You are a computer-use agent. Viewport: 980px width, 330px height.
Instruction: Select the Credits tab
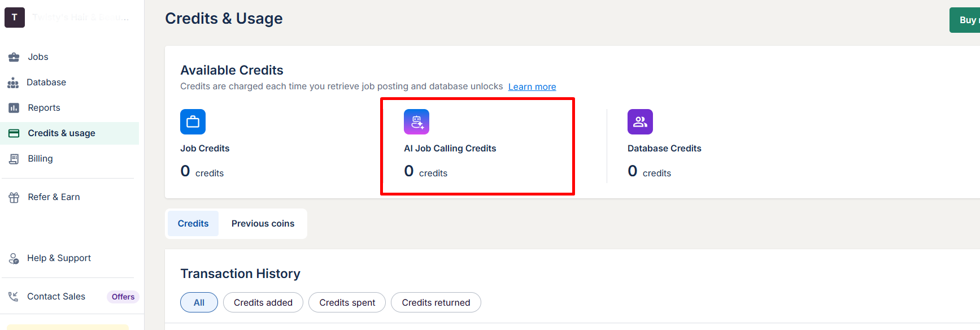[x=193, y=224]
